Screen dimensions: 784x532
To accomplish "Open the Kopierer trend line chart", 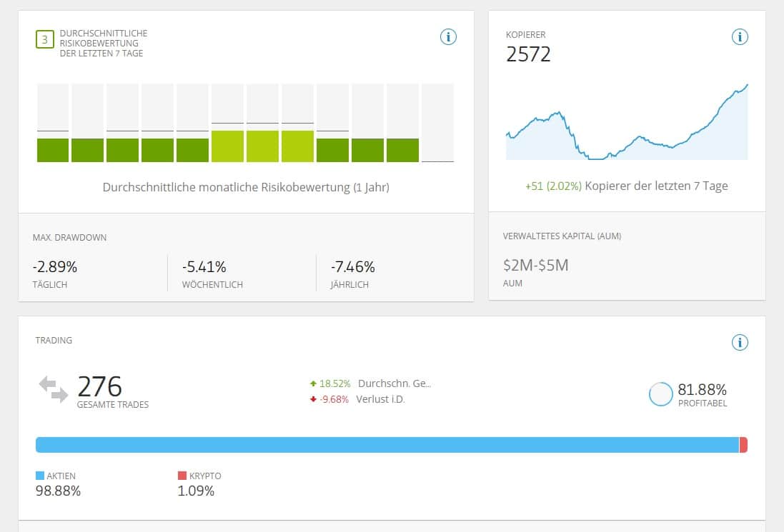I will pos(627,129).
